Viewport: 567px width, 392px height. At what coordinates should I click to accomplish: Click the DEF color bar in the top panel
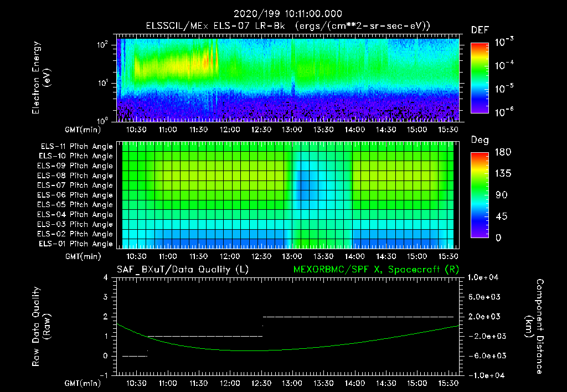click(480, 78)
